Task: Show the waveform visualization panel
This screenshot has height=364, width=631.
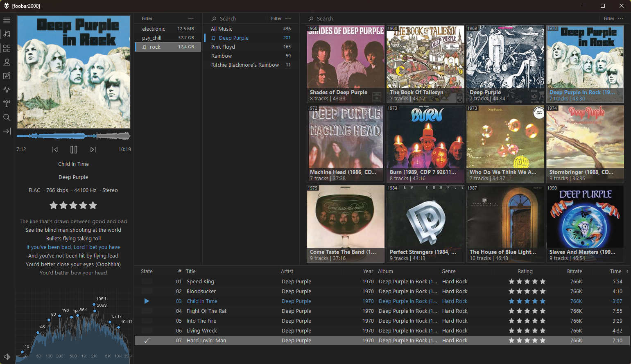Action: coord(7,90)
